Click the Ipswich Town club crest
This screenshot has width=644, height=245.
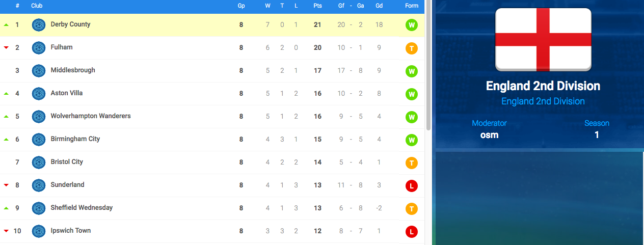coord(39,231)
